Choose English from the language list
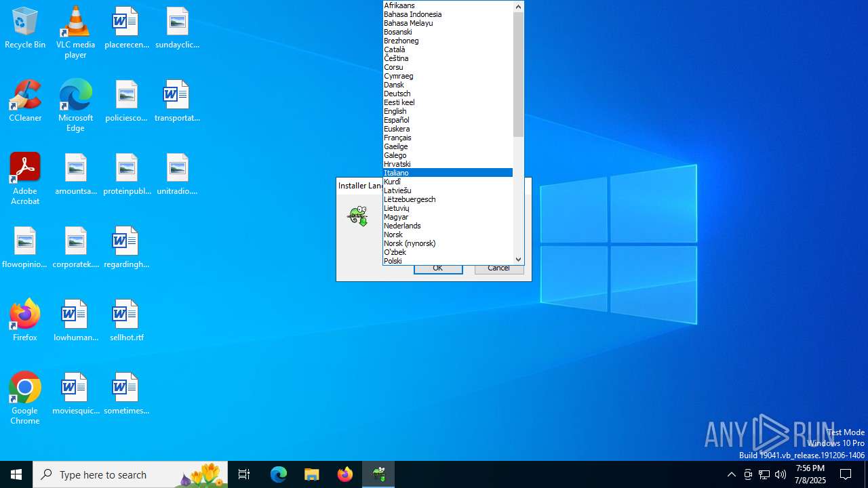This screenshot has height=488, width=868. (x=448, y=111)
